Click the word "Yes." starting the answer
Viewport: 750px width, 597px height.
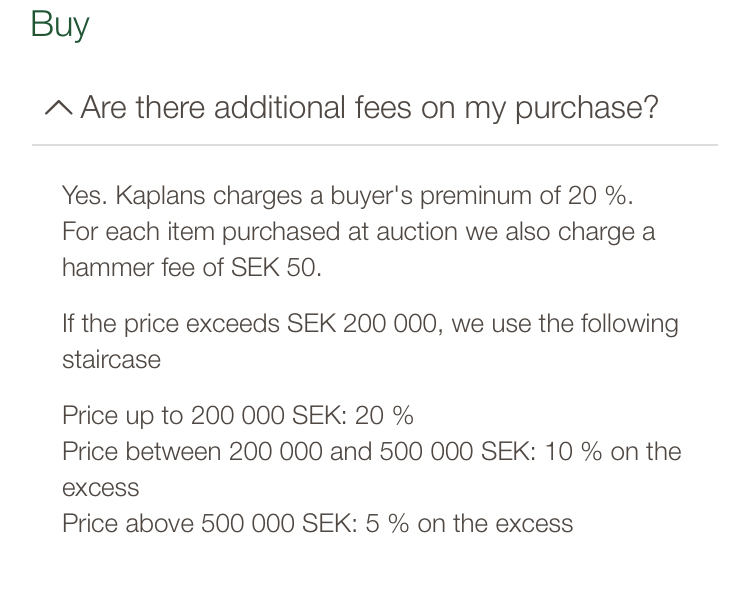tap(84, 195)
